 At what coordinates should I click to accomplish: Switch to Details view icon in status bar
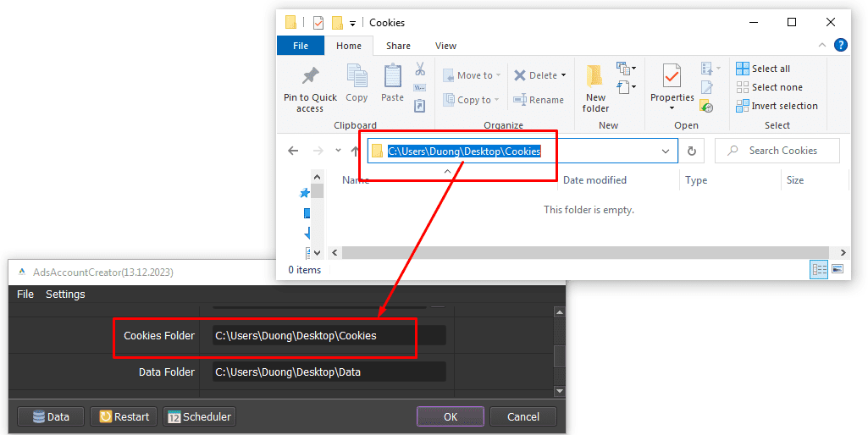click(x=819, y=269)
